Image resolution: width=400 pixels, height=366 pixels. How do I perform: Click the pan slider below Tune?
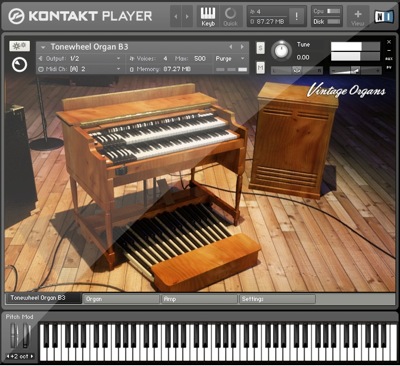[x=297, y=70]
